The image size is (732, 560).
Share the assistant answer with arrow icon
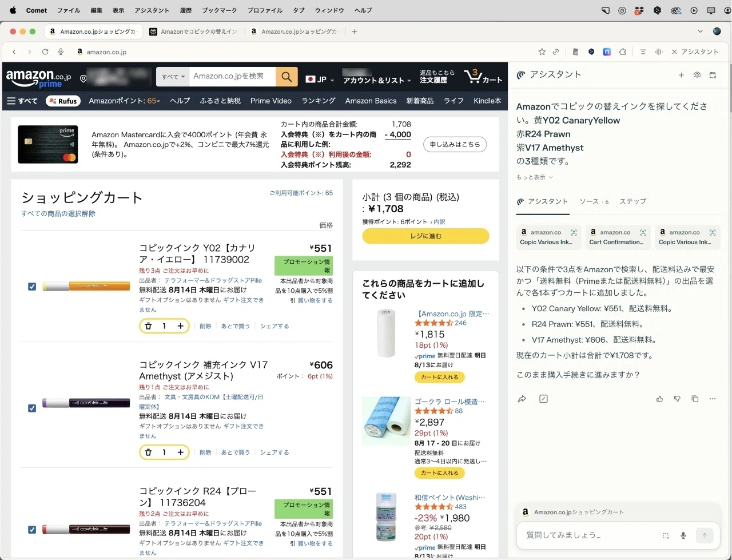[522, 399]
